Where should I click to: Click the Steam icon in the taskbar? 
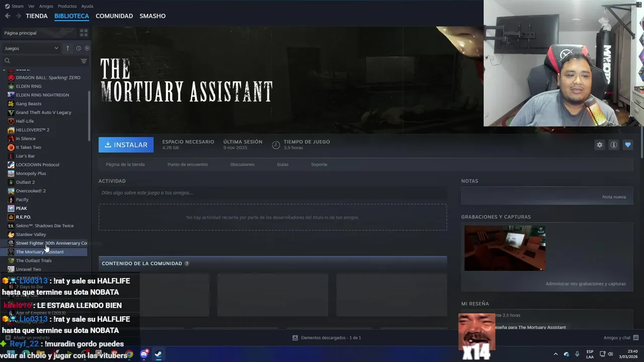[x=158, y=354]
